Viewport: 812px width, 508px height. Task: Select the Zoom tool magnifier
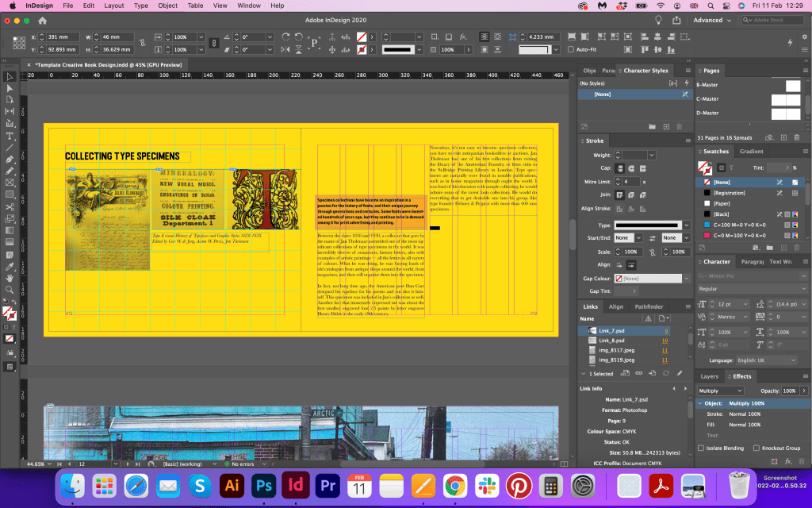(x=10, y=291)
